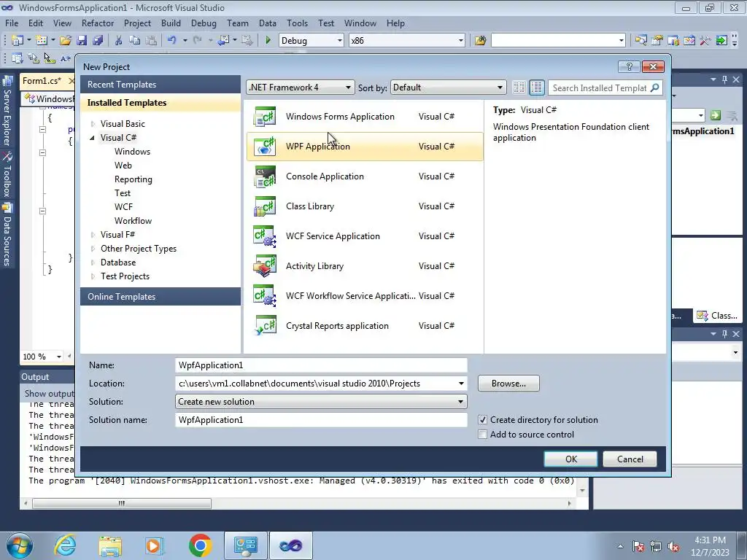Screen dimensions: 747x560
Task: Click the Save All toolbar icon
Action: [x=98, y=41]
